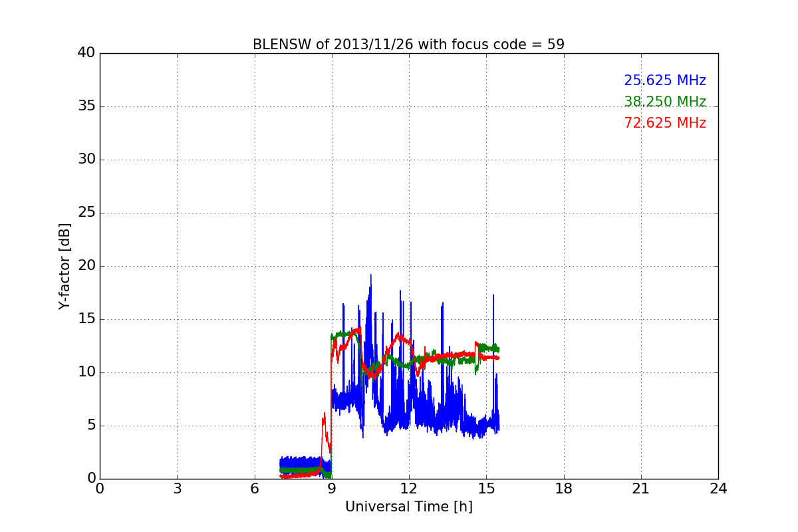Click x-axis tick label '15'

[486, 489]
